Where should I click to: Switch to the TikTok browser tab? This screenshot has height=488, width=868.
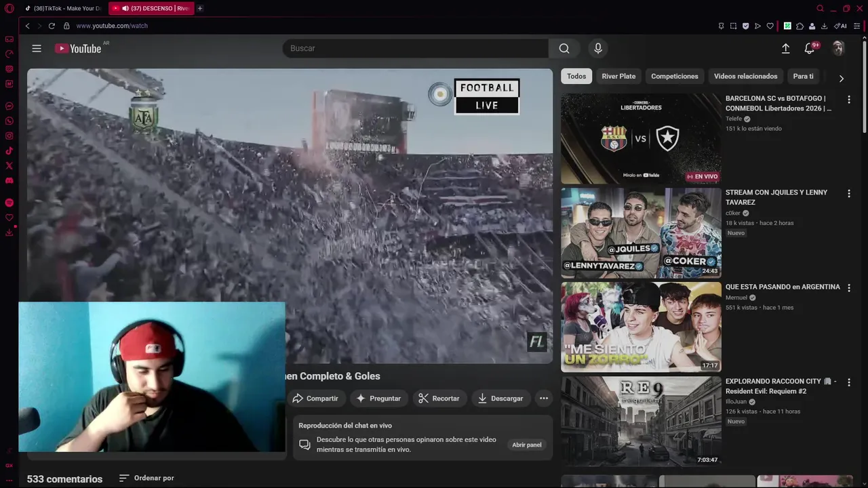click(x=63, y=8)
